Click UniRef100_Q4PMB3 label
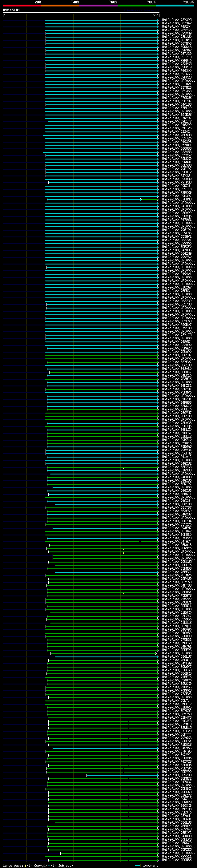197x868 pixels. point(176,477)
